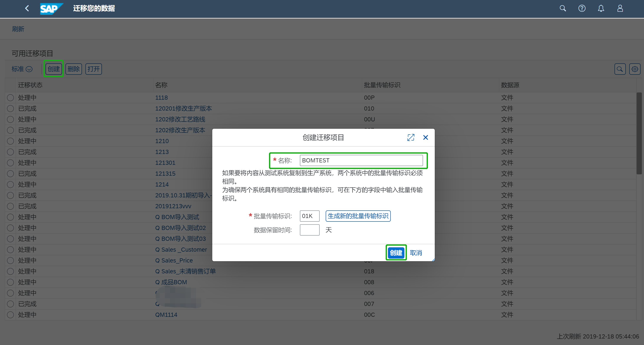Open notifications bell icon
This screenshot has width=644, height=345.
point(601,8)
